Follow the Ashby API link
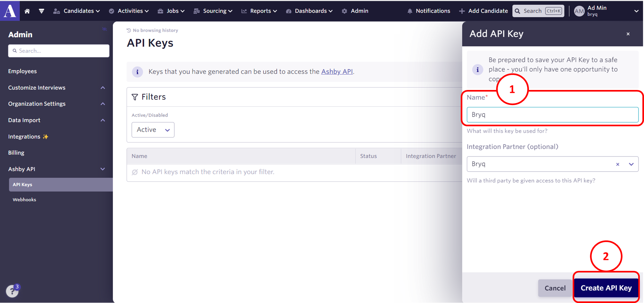This screenshot has width=644, height=303. pos(337,72)
